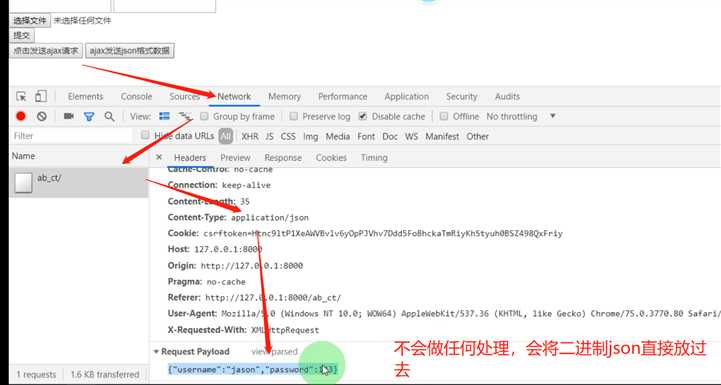Screen dimensions: 721x385
Task: Filter requests by All types
Action: [225, 136]
